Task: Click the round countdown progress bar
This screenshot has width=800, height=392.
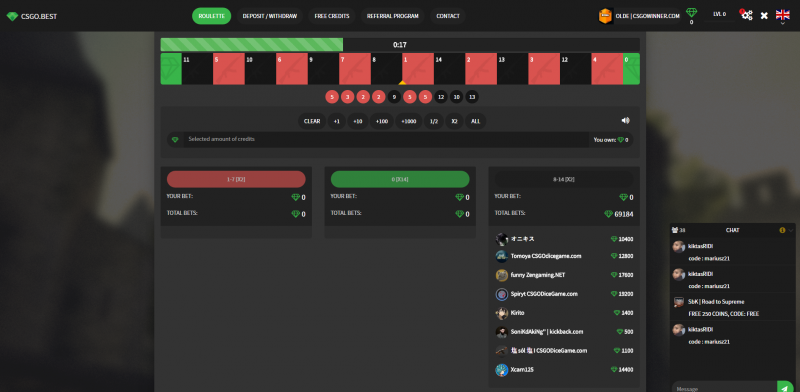Action: click(400, 44)
